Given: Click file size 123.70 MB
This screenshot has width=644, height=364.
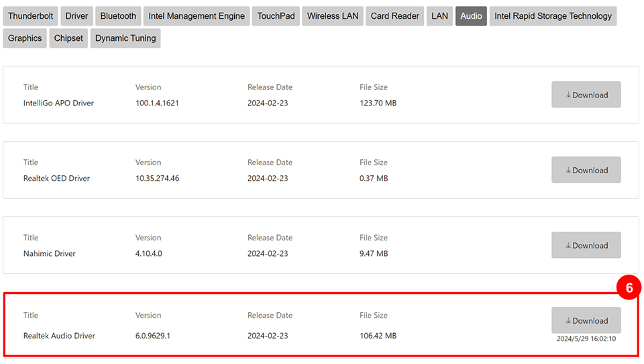Looking at the screenshot, I should point(378,103).
